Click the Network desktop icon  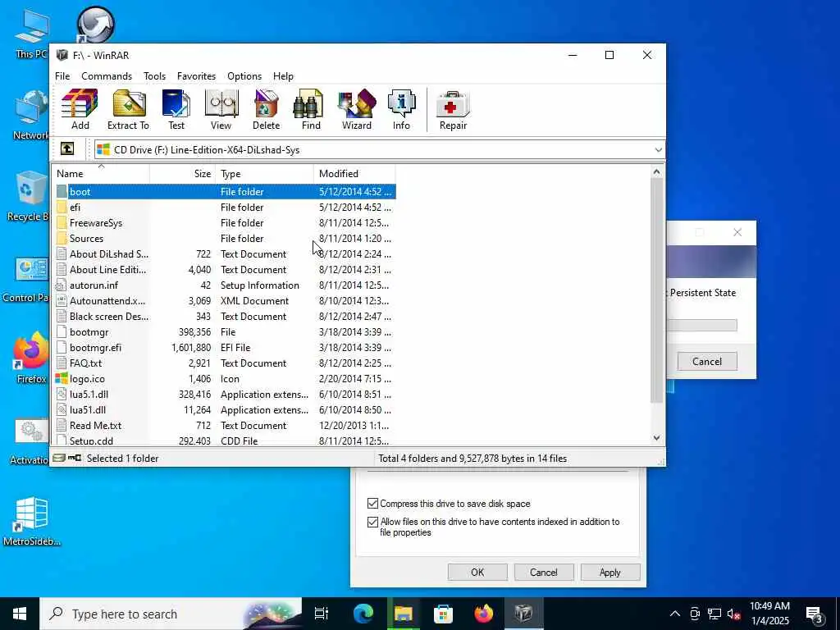(x=31, y=115)
